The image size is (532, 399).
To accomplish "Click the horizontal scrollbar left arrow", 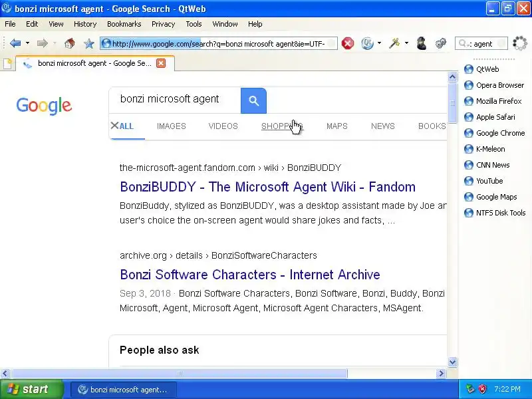I will pyautogui.click(x=5, y=374).
